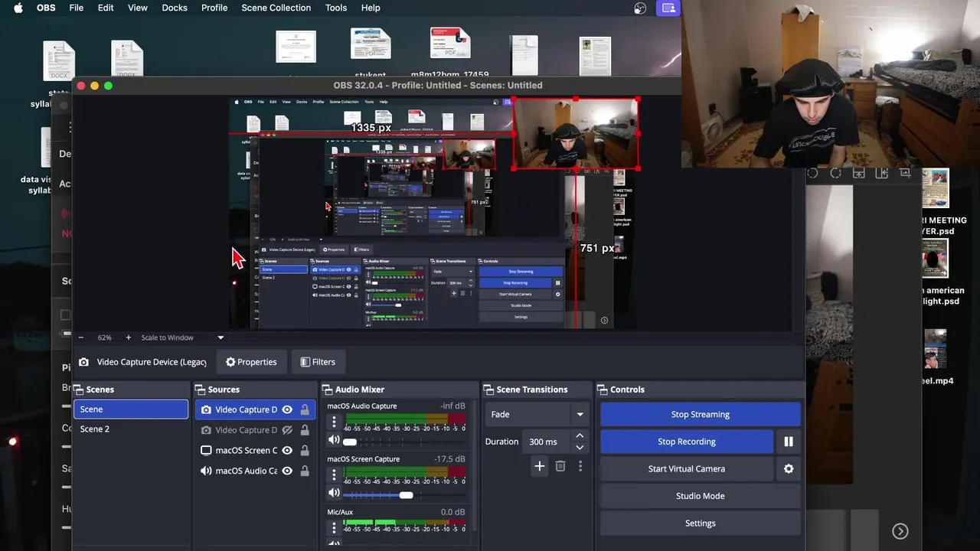Click camera icon beside Video Capture Device (Legacy) label
This screenshot has height=551, width=980.
click(x=83, y=362)
